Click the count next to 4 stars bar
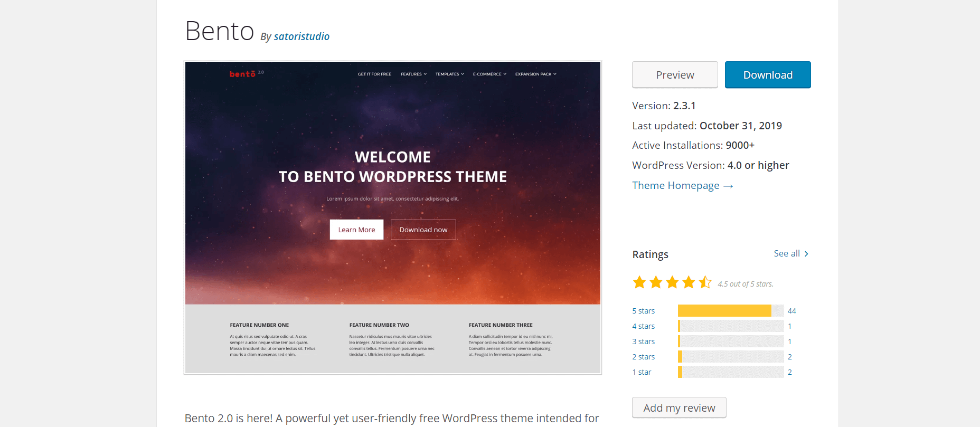The image size is (980, 427). click(790, 326)
